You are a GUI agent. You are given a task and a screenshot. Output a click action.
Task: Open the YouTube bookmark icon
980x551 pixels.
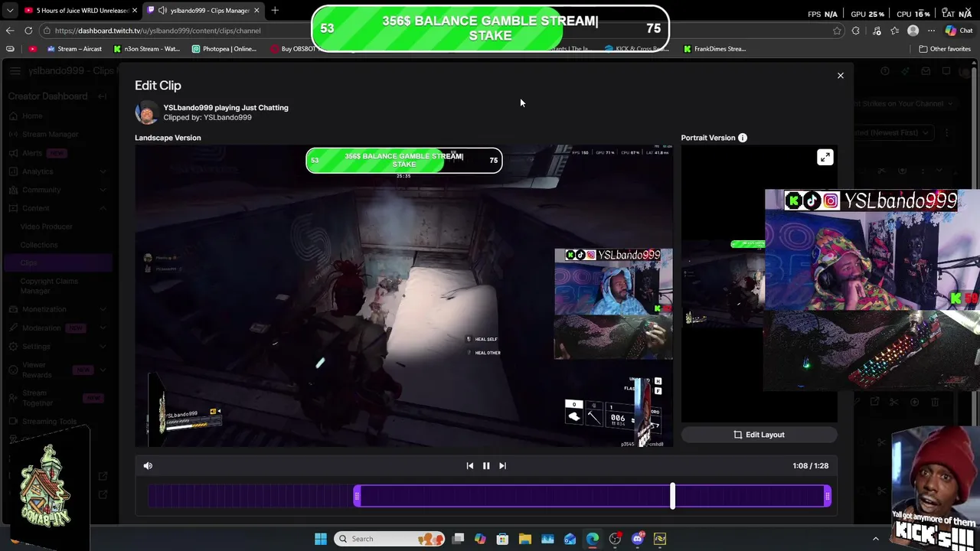click(32, 49)
